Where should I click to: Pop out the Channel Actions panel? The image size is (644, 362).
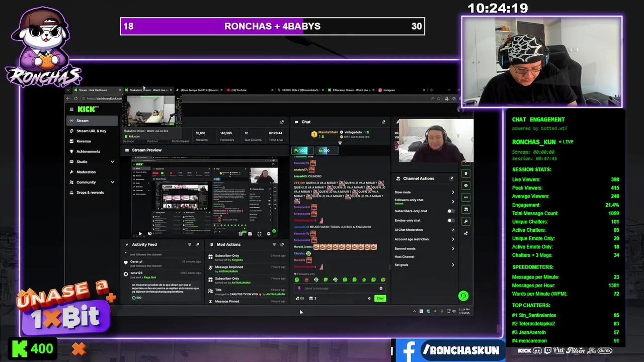coord(451,178)
